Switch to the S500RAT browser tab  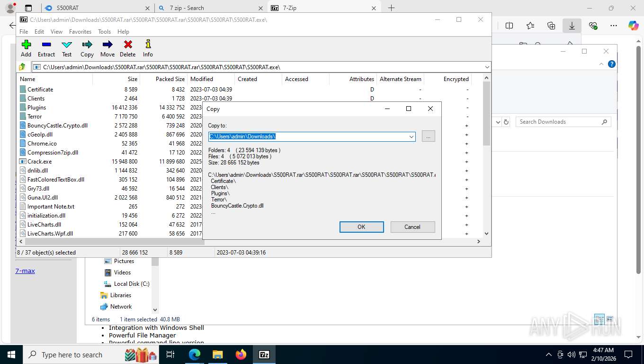click(x=98, y=8)
